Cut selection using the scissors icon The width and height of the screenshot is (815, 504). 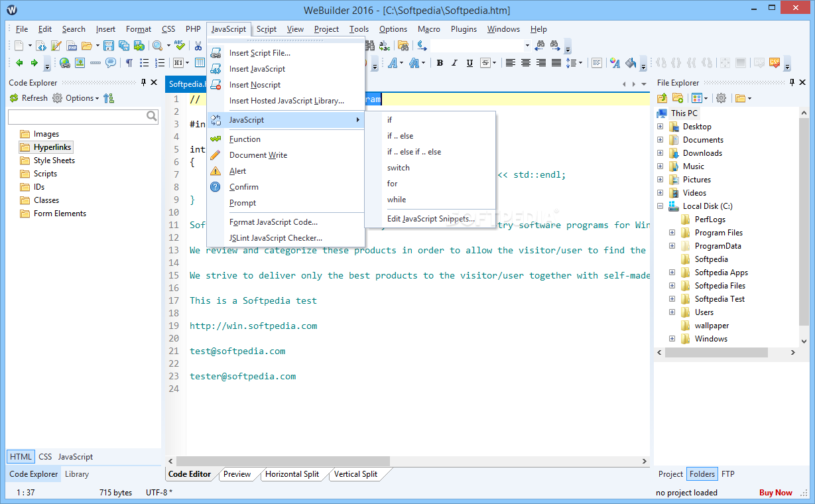tap(198, 46)
